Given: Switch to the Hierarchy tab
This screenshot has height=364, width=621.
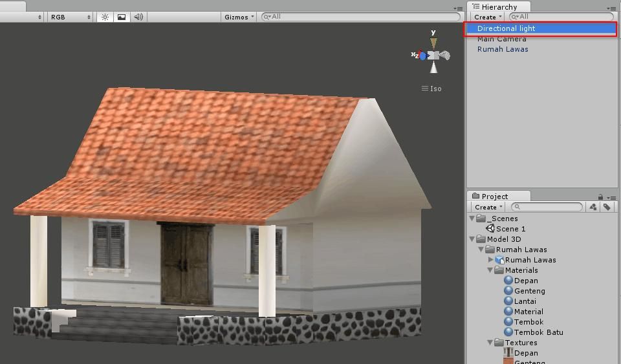Looking at the screenshot, I should [x=498, y=6].
